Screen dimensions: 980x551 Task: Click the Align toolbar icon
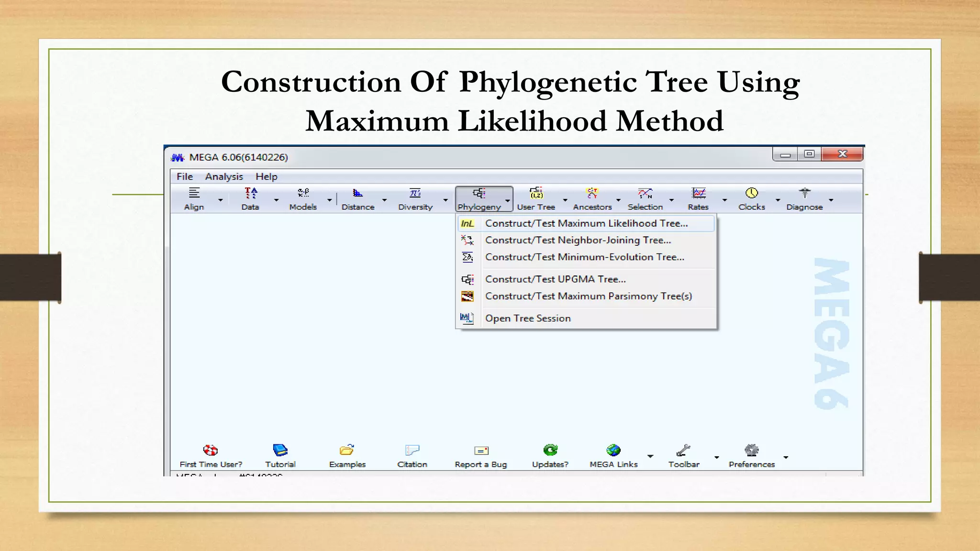(x=194, y=193)
